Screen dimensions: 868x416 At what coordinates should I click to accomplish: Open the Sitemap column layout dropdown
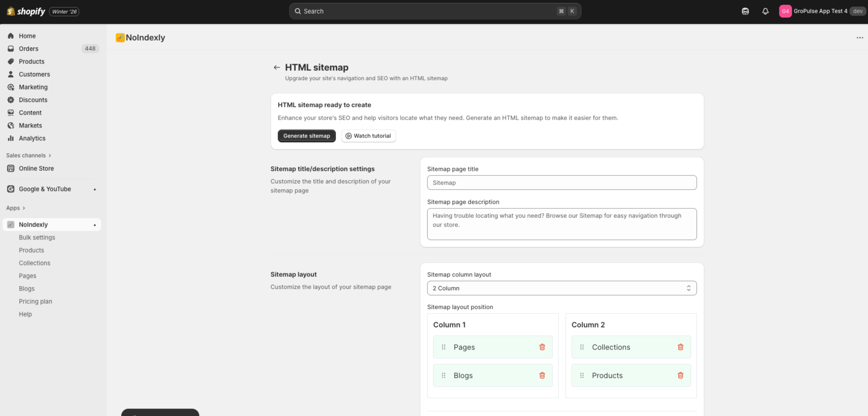[562, 288]
